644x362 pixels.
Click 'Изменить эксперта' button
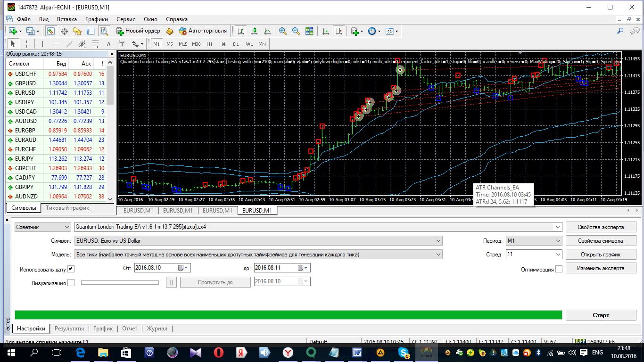pyautogui.click(x=601, y=268)
